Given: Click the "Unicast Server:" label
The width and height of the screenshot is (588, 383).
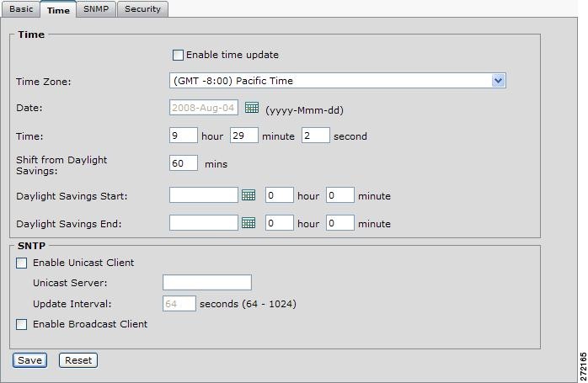Looking at the screenshot, I should 70,283.
